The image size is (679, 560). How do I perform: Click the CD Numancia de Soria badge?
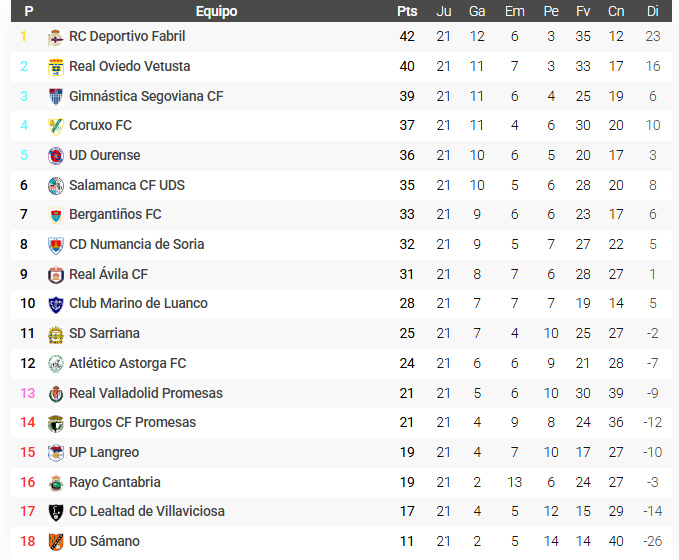coord(56,245)
